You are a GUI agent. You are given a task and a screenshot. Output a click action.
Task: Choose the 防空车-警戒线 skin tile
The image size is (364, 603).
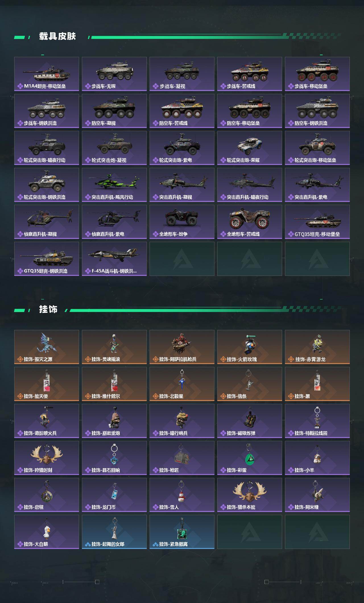[x=182, y=111]
